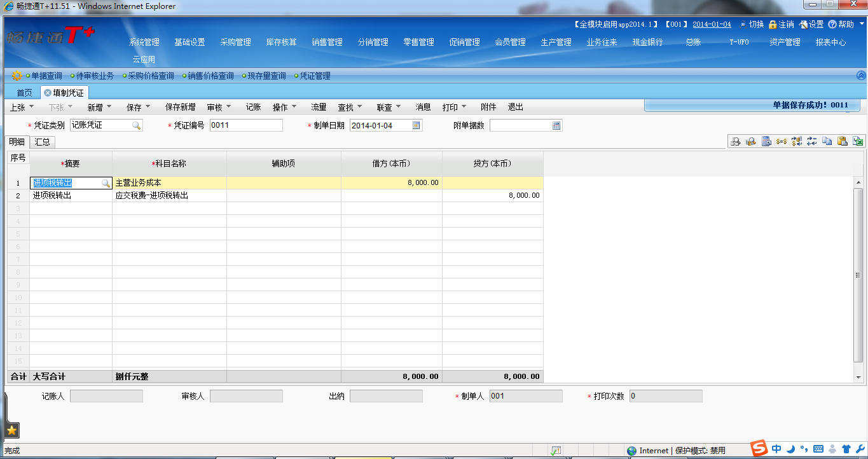Click the moon icon in Sogou toolbar
868x459 pixels.
790,449
